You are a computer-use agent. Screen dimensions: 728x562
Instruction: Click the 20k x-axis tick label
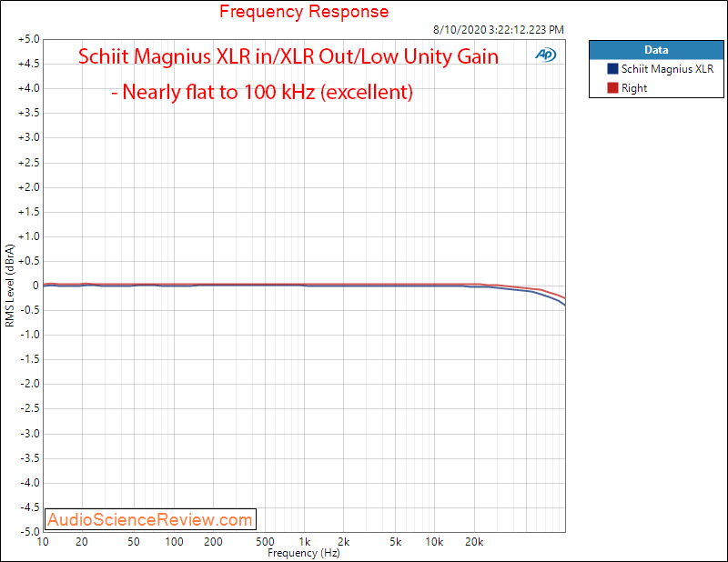474,542
